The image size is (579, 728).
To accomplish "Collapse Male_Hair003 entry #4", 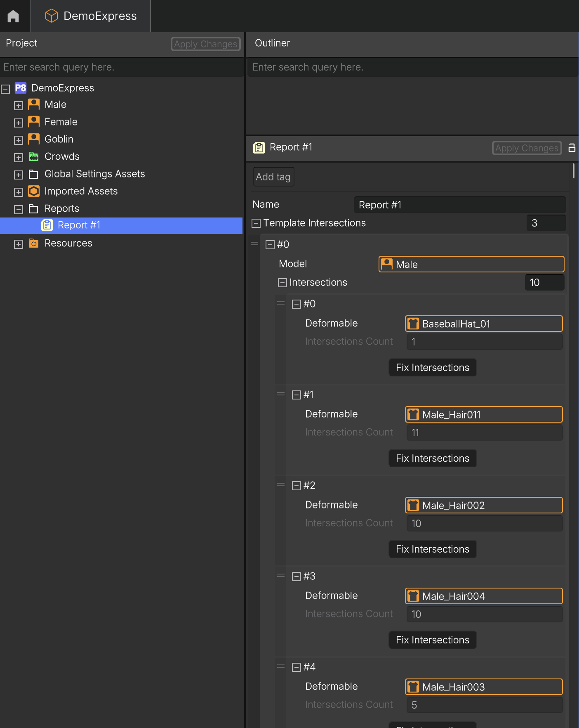I will (x=297, y=667).
